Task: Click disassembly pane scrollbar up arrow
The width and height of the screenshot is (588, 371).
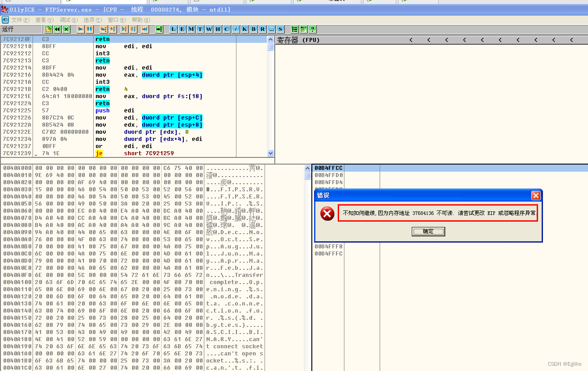Action: pos(270,39)
